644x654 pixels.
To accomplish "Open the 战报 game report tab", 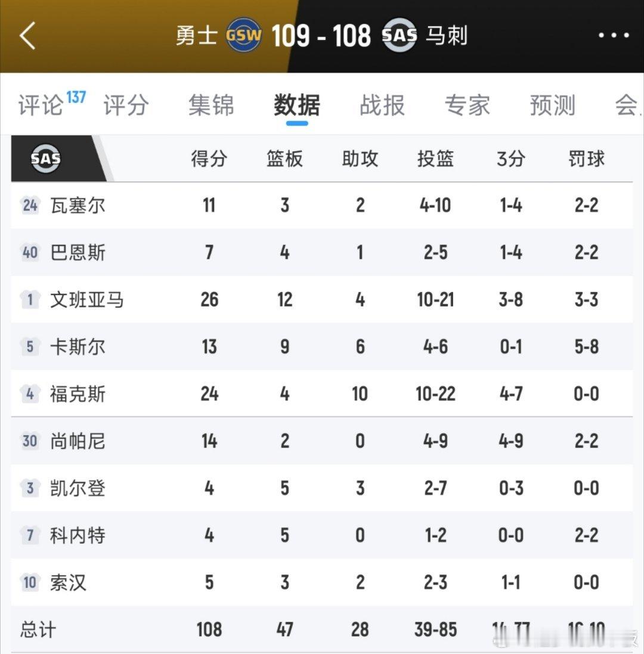I will 382,106.
